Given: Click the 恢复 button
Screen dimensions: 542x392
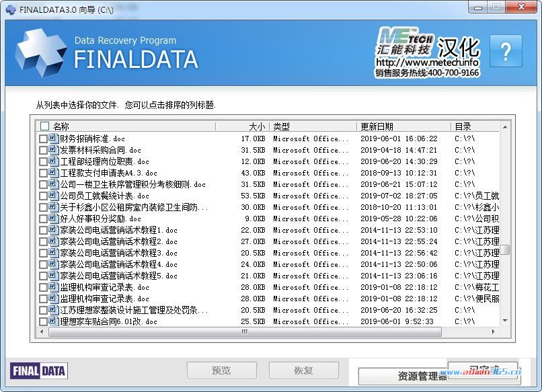Looking at the screenshot, I should coord(303,370).
